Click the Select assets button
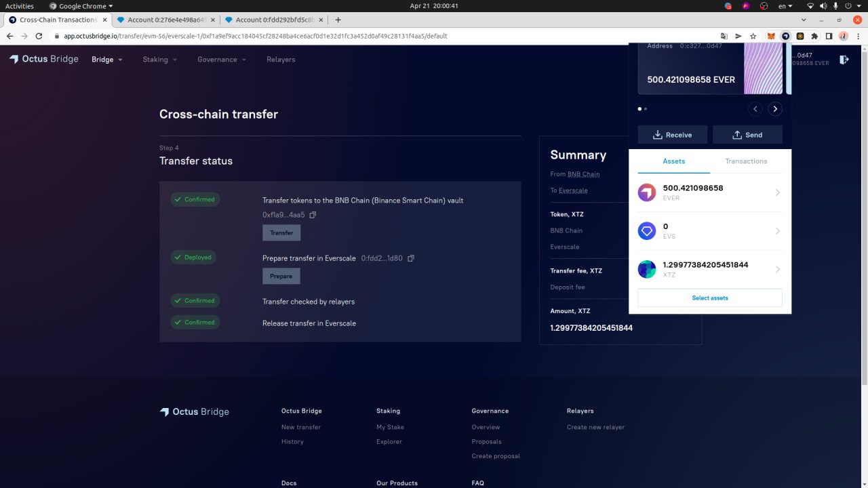868x488 pixels. pyautogui.click(x=710, y=298)
